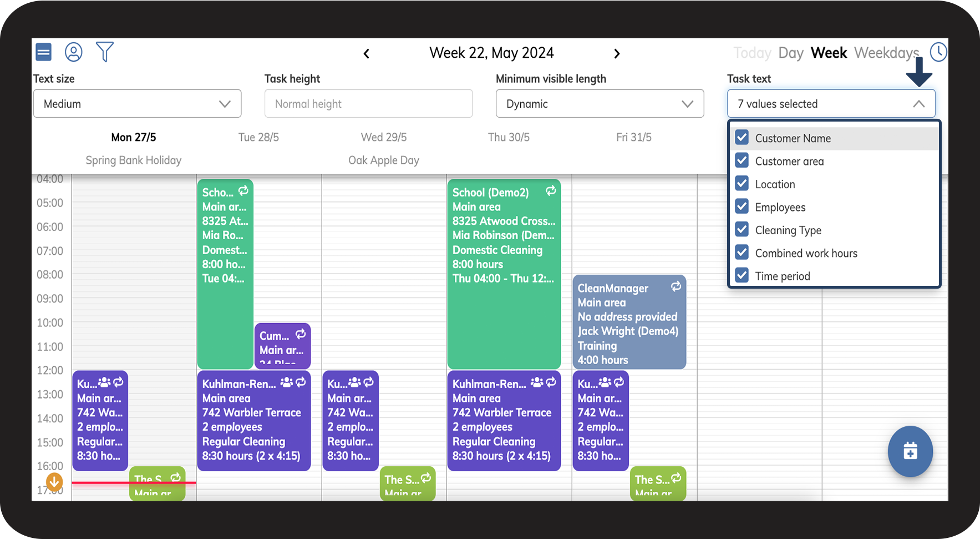This screenshot has width=980, height=539.
Task: Go to next week arrow
Action: 617,54
